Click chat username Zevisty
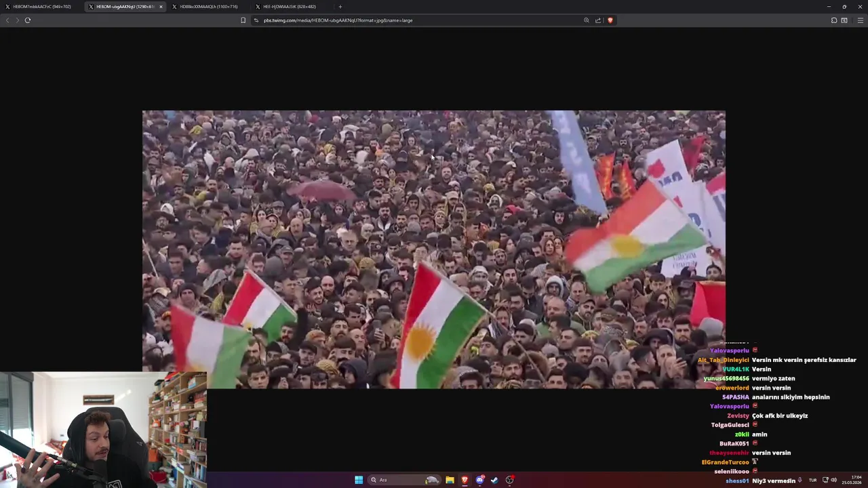Viewport: 868px width, 488px height. (x=738, y=415)
